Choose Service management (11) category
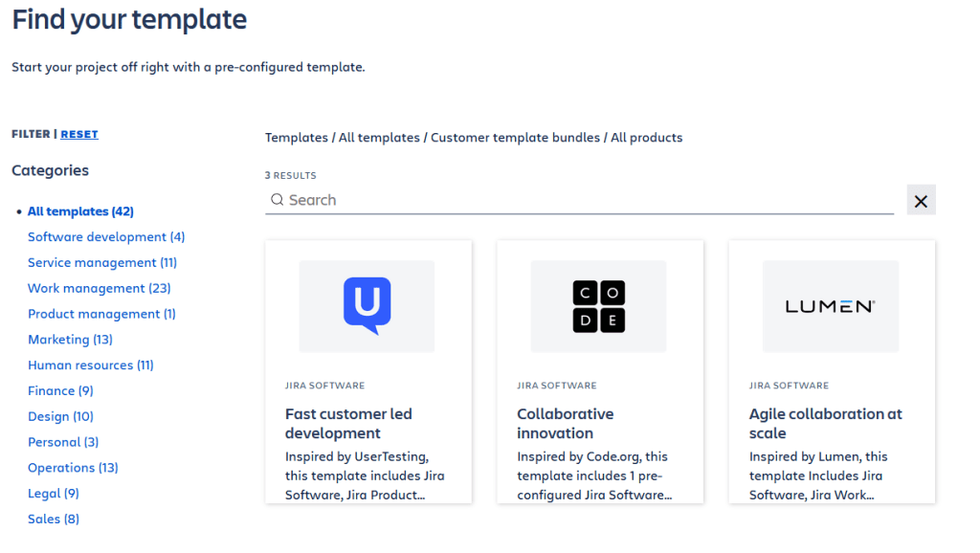This screenshot has width=980, height=553. coord(102,263)
